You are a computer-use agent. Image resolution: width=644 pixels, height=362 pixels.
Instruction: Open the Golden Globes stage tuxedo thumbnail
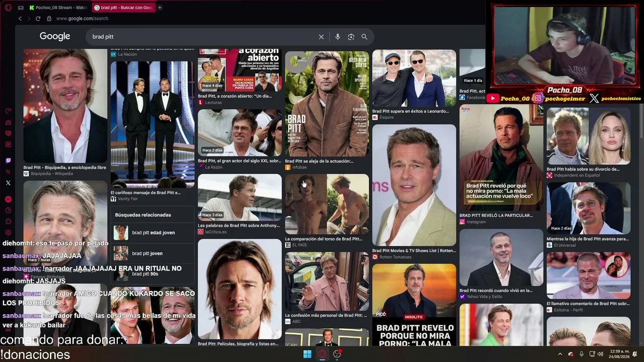[152, 125]
